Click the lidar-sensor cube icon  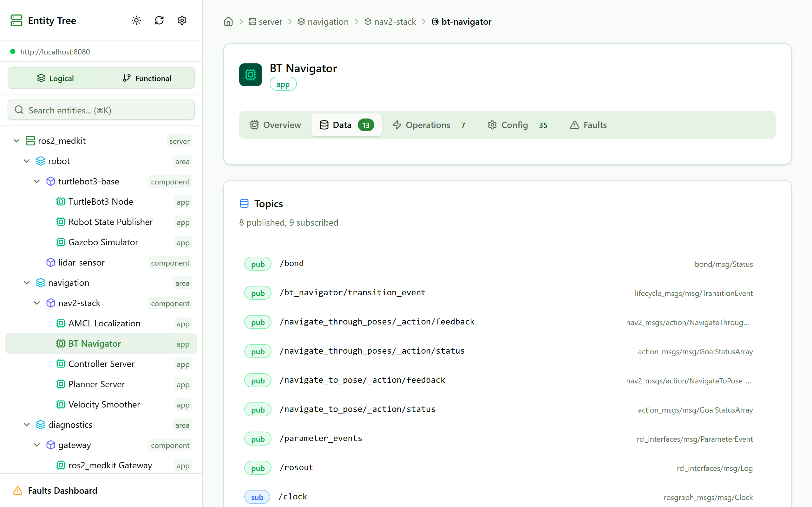point(50,263)
